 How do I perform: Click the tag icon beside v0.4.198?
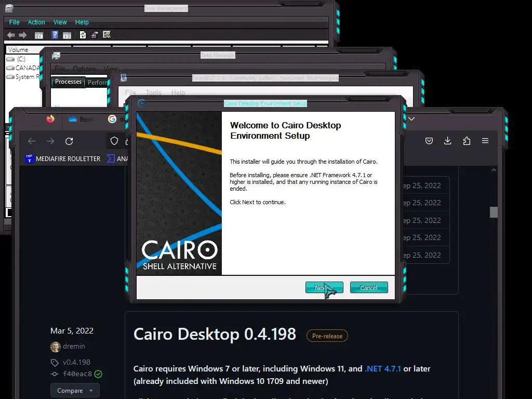click(x=55, y=362)
